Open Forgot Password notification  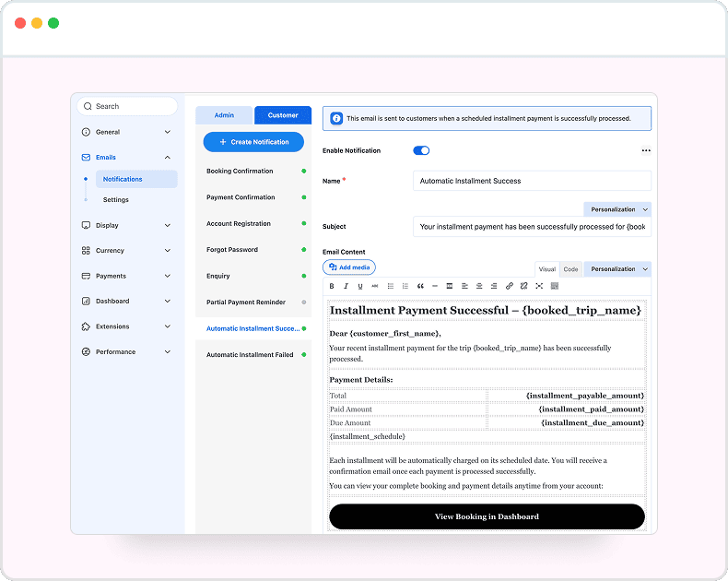253,250
